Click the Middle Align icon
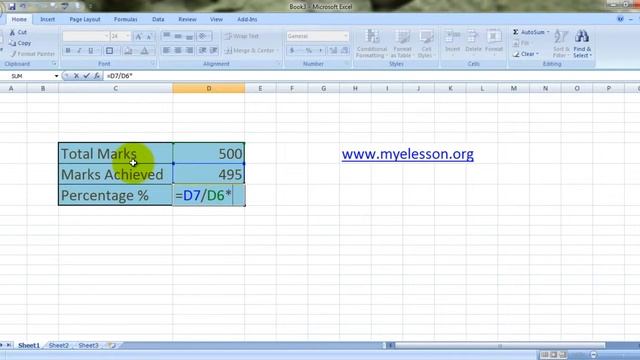Screen dimensions: 640x360 178,36
